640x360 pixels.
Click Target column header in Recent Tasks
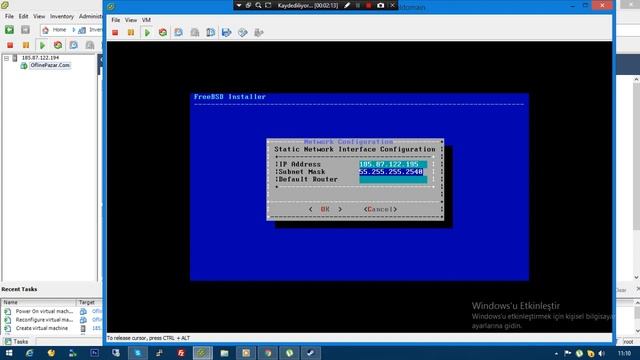point(89,302)
